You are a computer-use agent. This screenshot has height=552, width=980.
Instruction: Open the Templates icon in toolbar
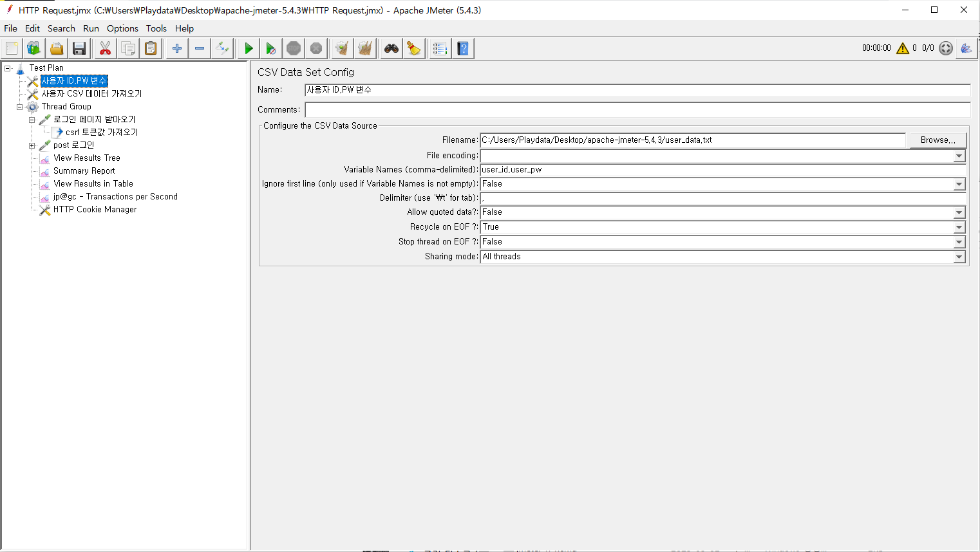tap(34, 48)
